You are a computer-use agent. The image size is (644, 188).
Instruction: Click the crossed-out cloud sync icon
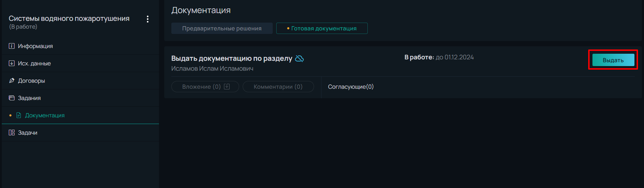[299, 59]
